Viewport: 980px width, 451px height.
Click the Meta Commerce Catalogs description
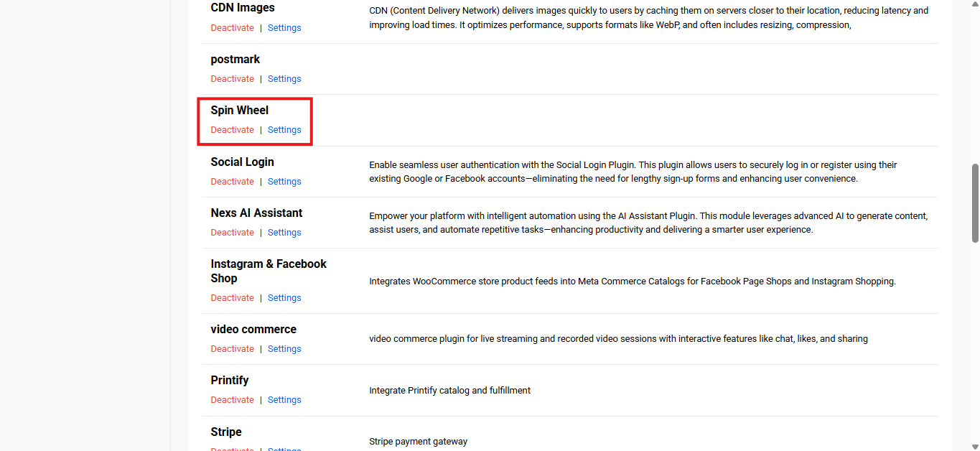(633, 282)
